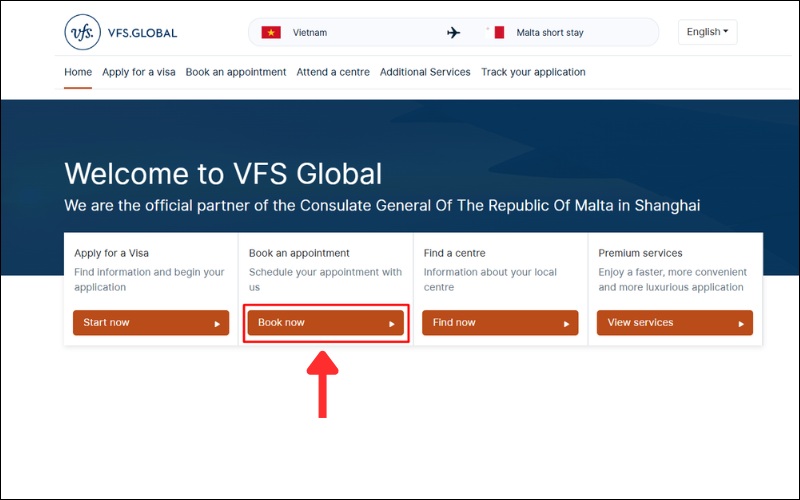The image size is (800, 500).
Task: Click the arrow icon on View services
Action: tap(741, 323)
